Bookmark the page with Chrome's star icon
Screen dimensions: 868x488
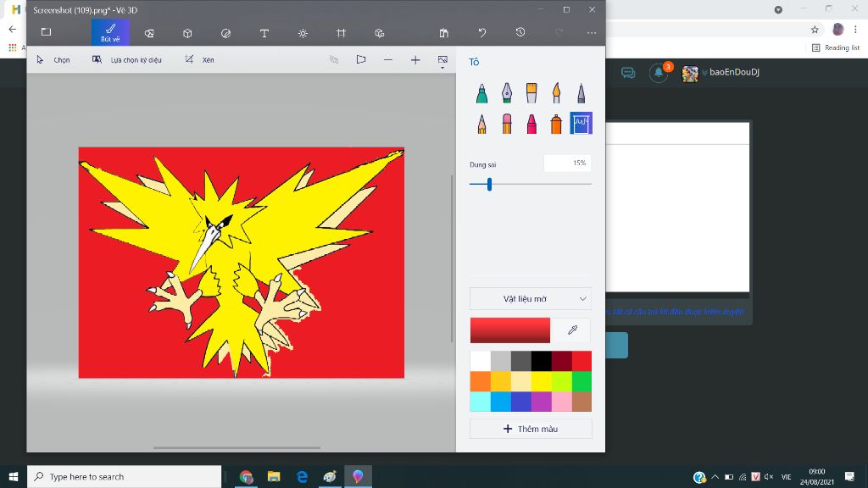click(x=815, y=30)
